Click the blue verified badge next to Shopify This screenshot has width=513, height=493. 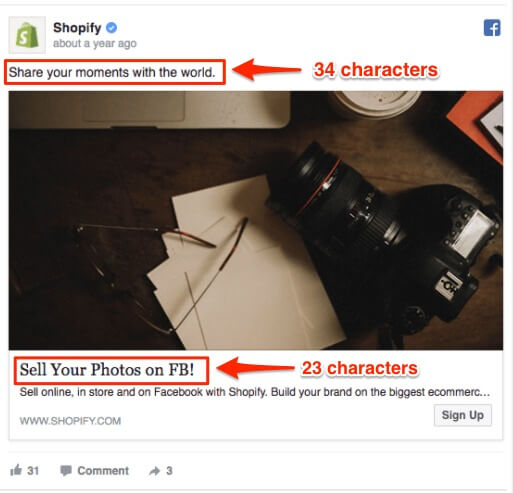[x=111, y=28]
